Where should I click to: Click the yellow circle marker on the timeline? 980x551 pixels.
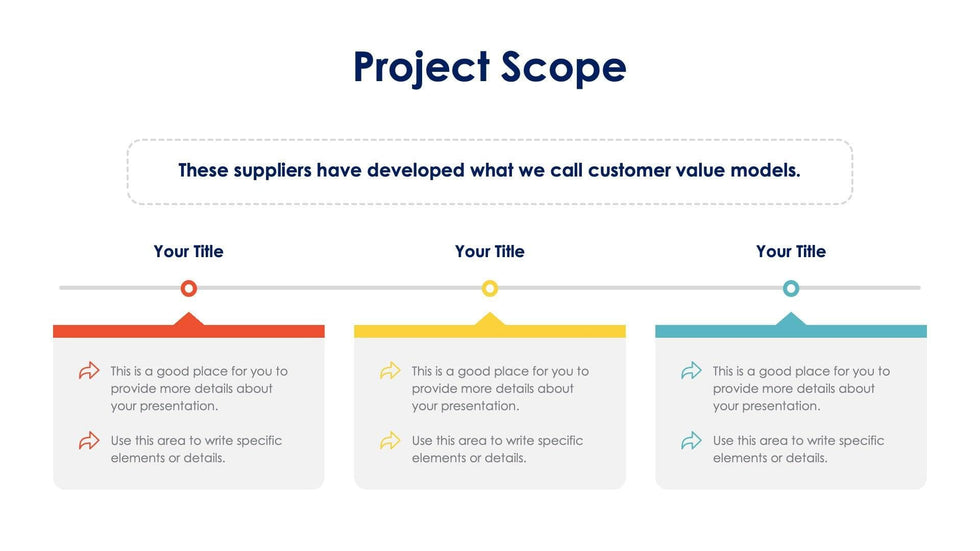(490, 288)
